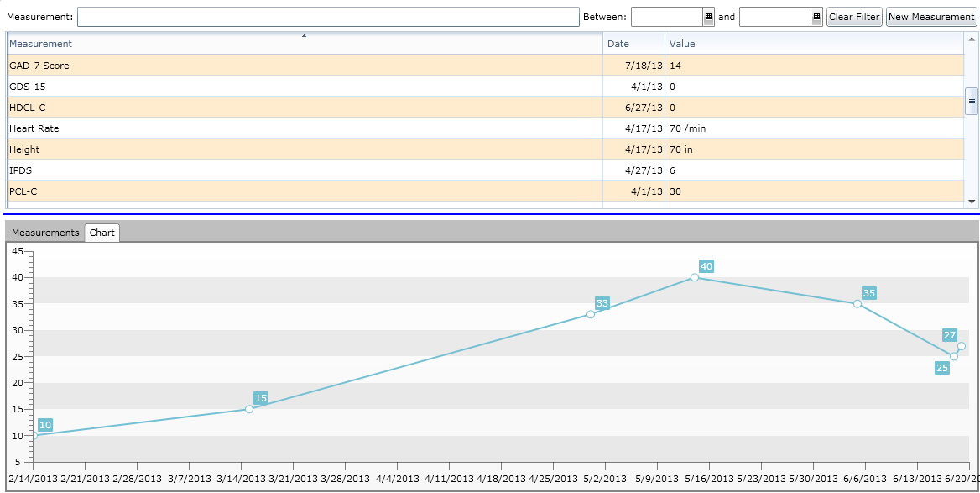
Task: Click the end date field after 'and'
Action: pyautogui.click(x=775, y=17)
